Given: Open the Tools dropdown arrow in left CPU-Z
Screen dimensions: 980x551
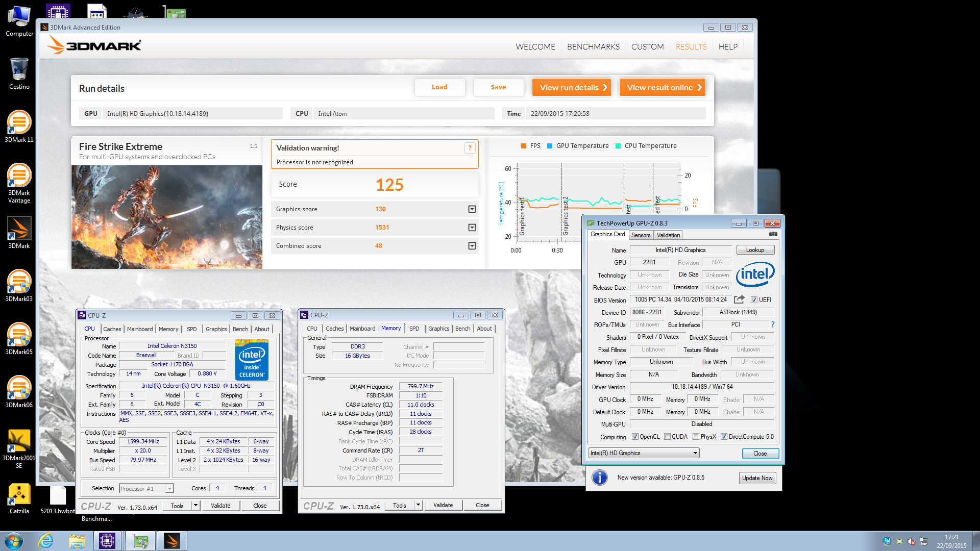Looking at the screenshot, I should [x=195, y=506].
